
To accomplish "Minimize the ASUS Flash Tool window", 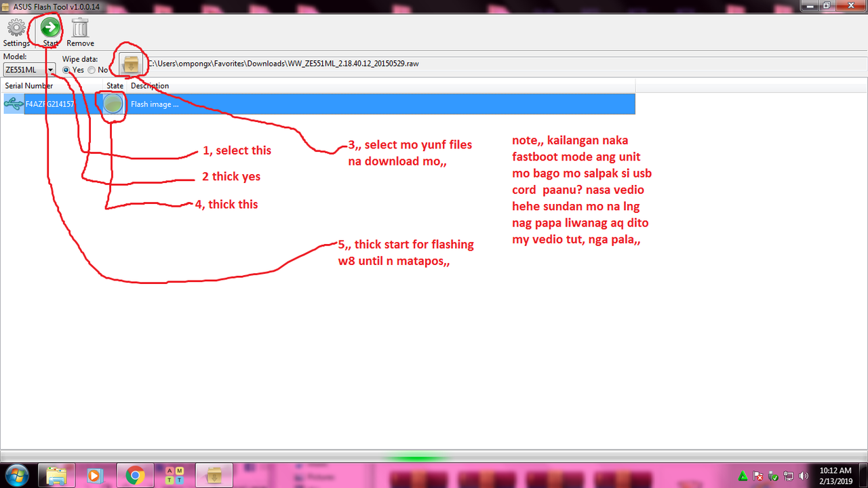I will (x=809, y=5).
